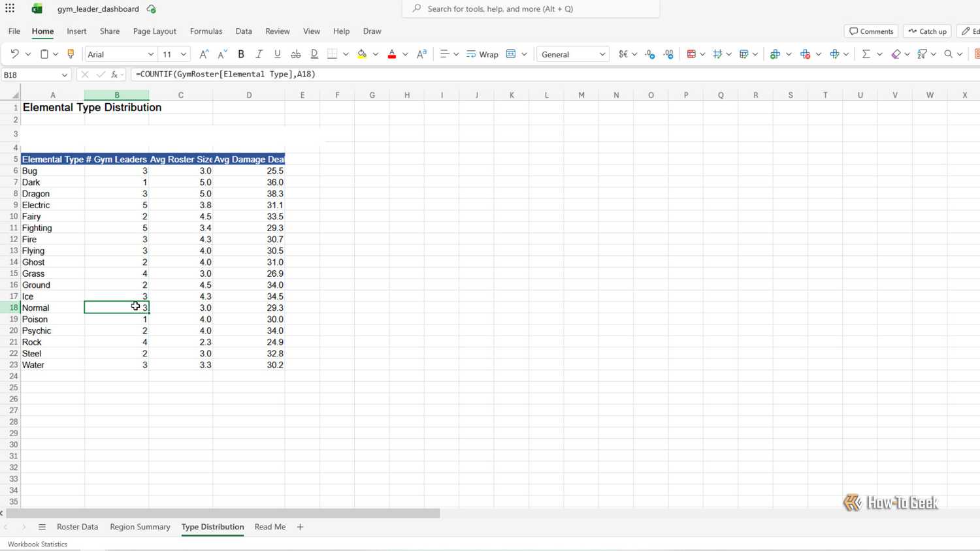Expand the Fill Color dropdown arrow
The width and height of the screenshot is (980, 551).
point(376,54)
